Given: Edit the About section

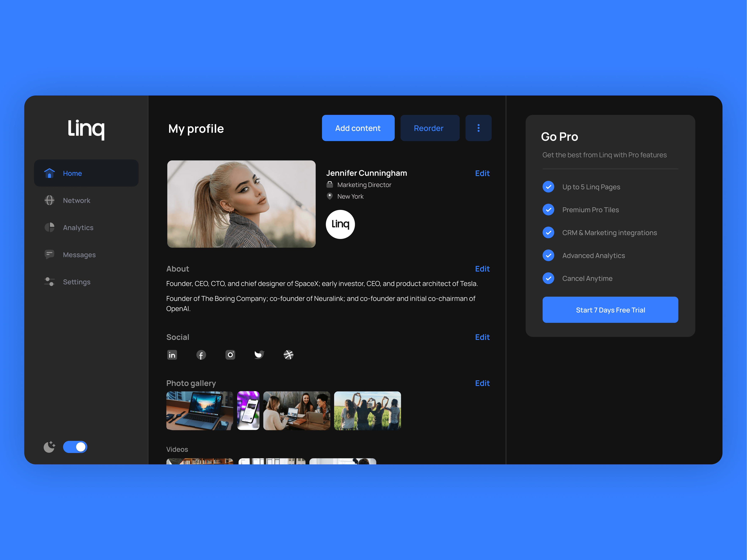Looking at the screenshot, I should (482, 269).
